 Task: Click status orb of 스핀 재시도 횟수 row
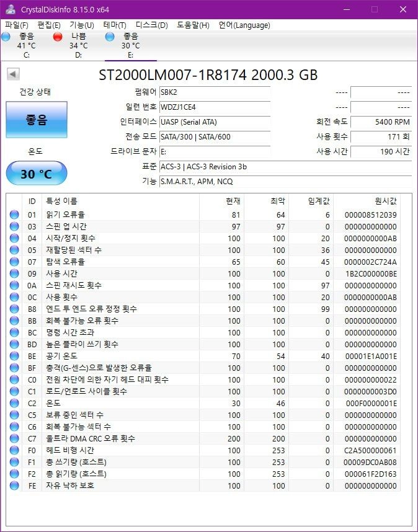tap(14, 285)
